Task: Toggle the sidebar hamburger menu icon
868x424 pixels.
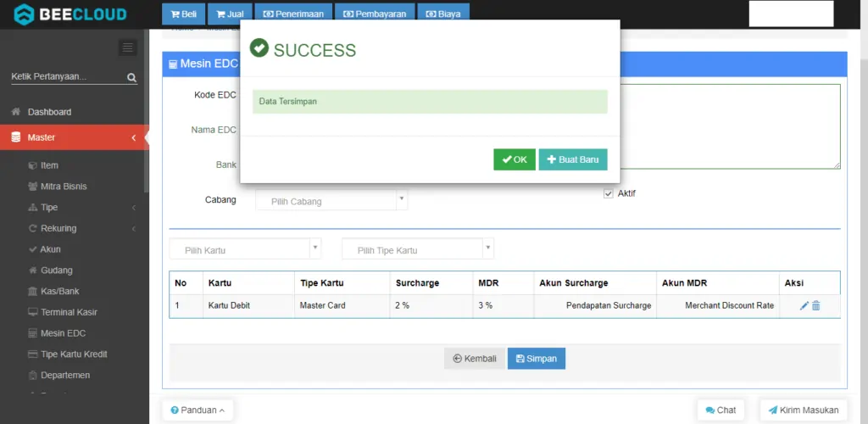Action: (x=128, y=47)
